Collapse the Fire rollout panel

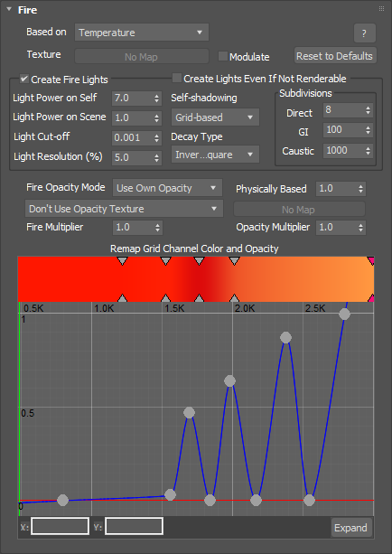9,10
